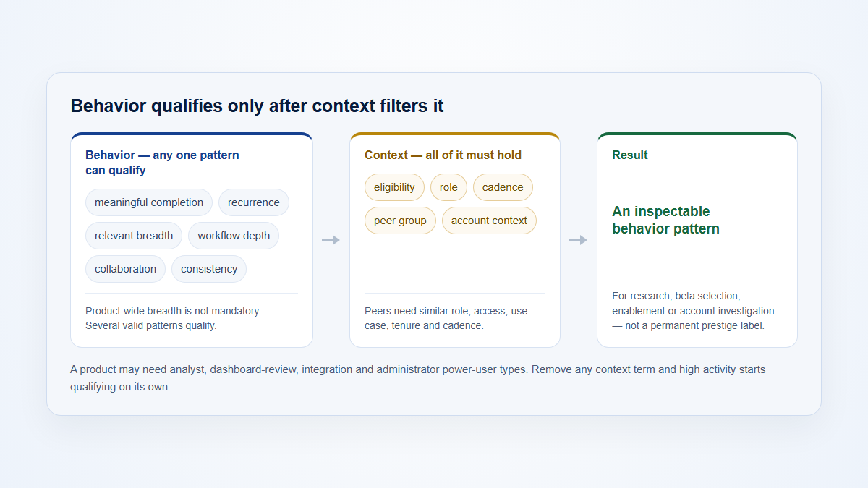
Task: Select the peer group tag
Action: pos(400,221)
